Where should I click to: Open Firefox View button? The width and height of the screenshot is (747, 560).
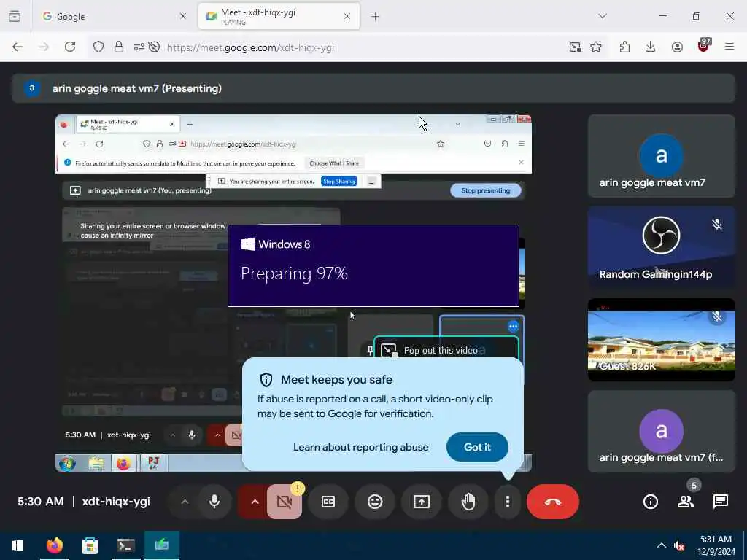[x=15, y=16]
